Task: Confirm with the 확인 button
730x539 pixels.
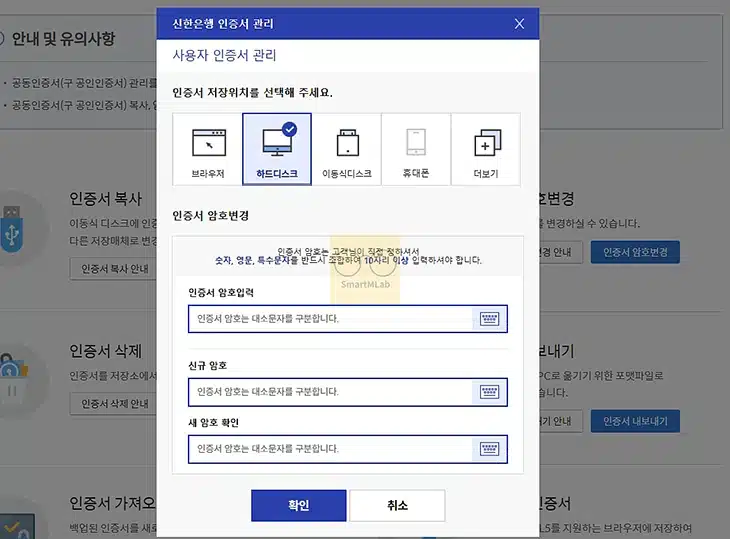Action: point(298,505)
